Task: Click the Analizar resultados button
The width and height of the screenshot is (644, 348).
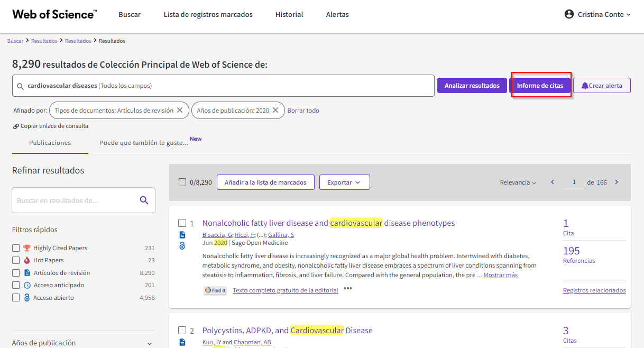Action: pos(472,86)
